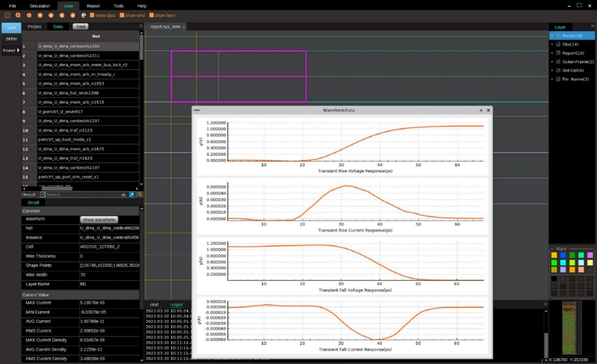
Task: Open the Result dropdown next to search
Action: tap(42, 195)
